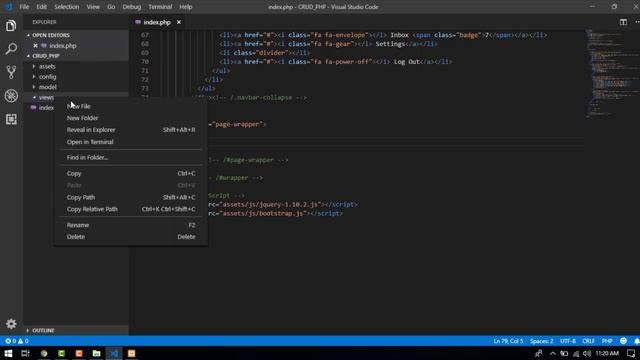Change language mode via PHP status item
Image resolution: width=640 pixels, height=360 pixels.
tap(607, 341)
